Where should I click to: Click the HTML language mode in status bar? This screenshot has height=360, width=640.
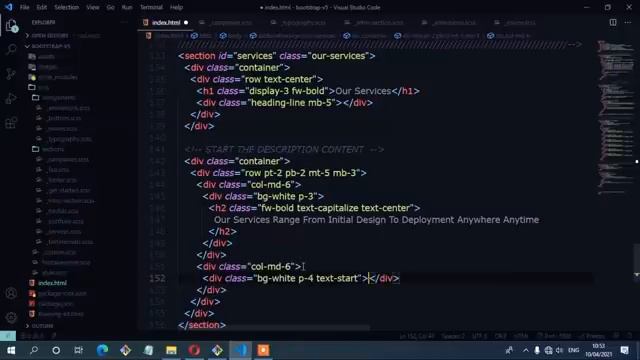(x=520, y=336)
